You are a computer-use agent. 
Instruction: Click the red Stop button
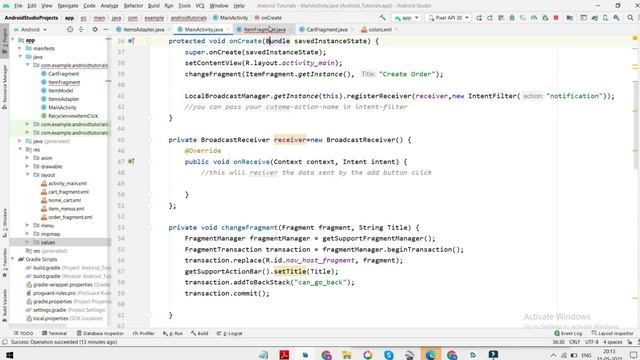click(556, 18)
